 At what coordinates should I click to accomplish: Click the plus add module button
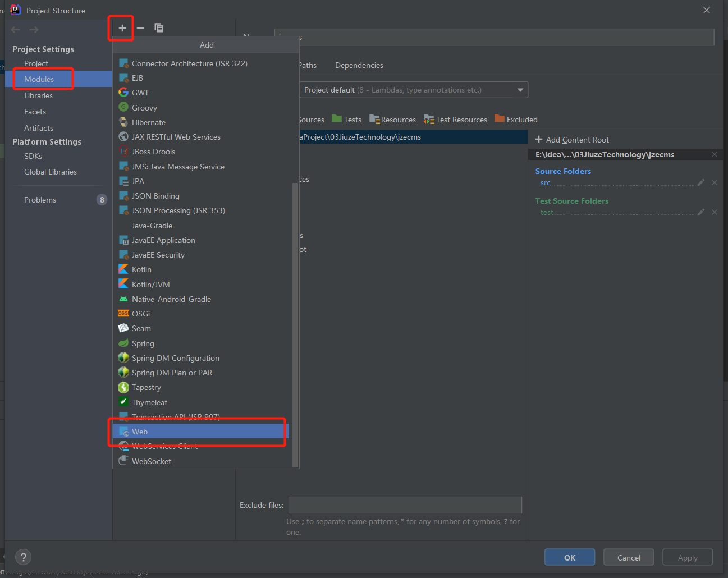click(122, 28)
